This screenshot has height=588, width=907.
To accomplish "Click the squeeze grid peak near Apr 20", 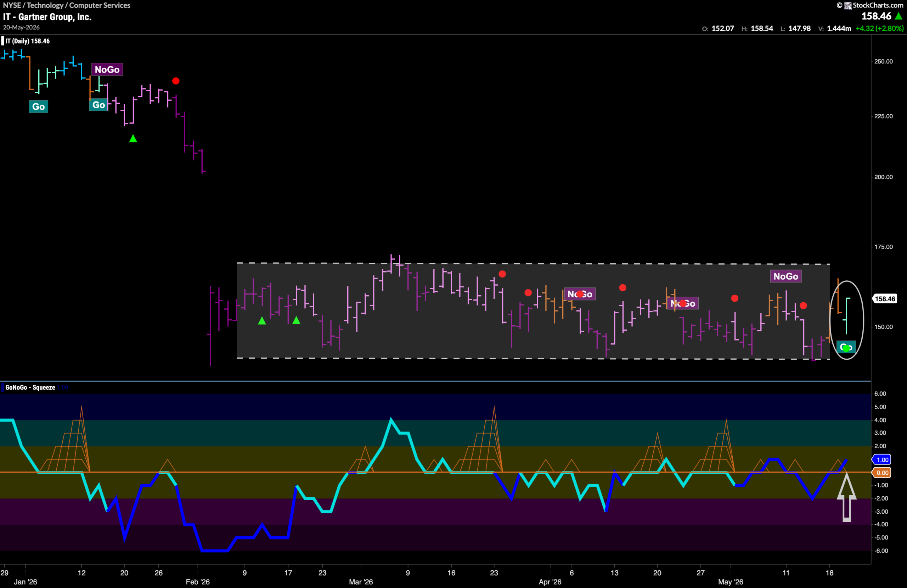I will (657, 434).
